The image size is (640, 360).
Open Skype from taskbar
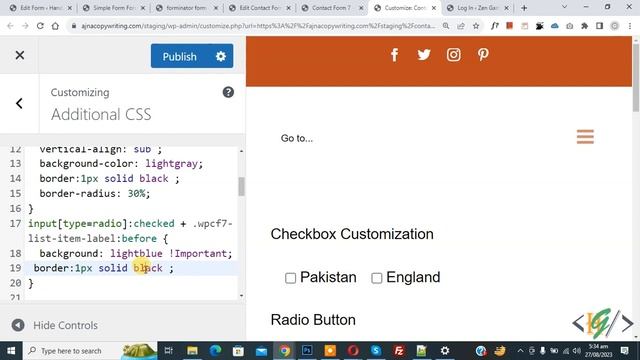[x=376, y=351]
